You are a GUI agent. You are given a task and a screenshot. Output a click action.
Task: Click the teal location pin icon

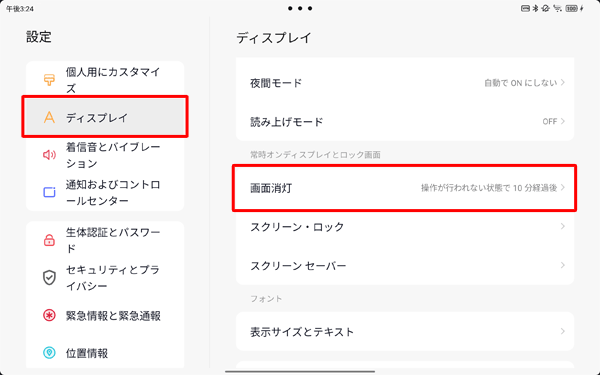(x=49, y=353)
